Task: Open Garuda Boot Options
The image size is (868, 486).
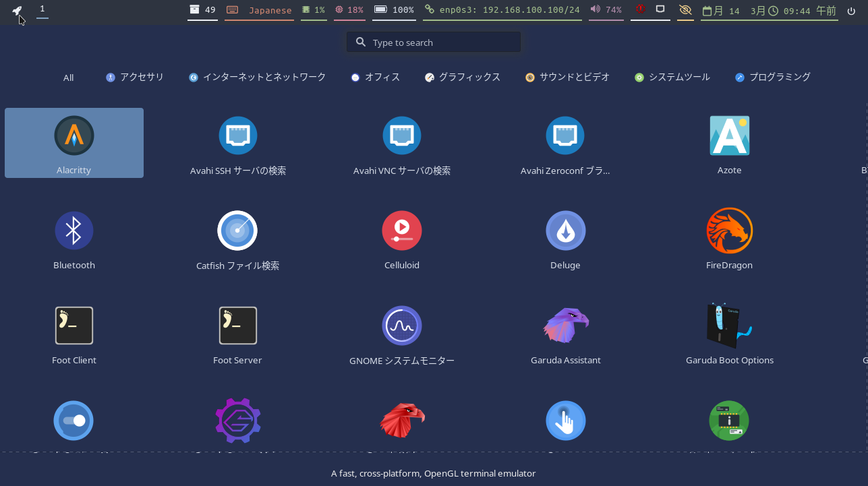Action: point(729,333)
